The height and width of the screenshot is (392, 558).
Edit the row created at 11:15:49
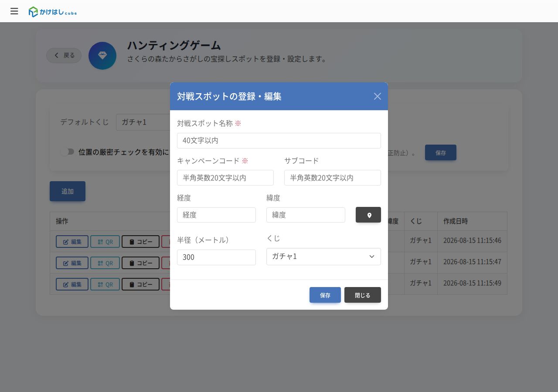(x=72, y=284)
